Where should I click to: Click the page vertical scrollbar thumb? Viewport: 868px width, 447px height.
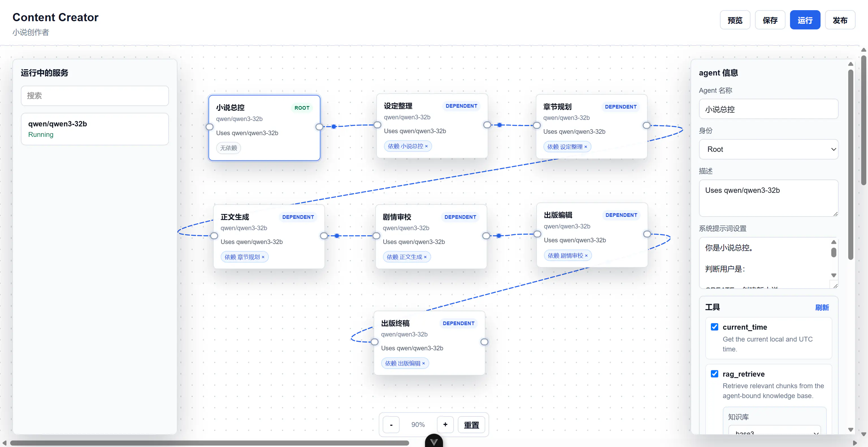click(863, 120)
